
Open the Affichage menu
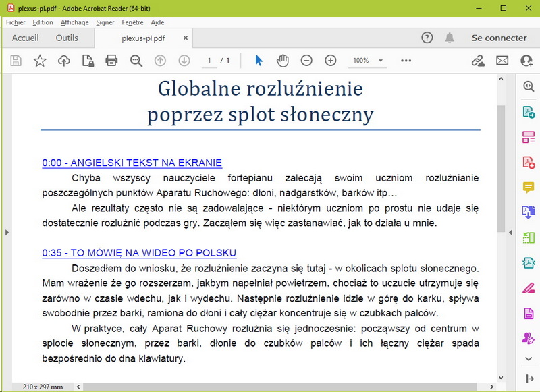coord(74,22)
